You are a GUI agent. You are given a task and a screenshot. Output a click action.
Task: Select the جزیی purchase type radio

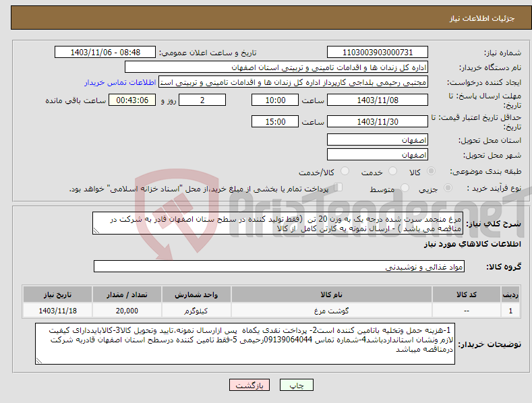448,187
